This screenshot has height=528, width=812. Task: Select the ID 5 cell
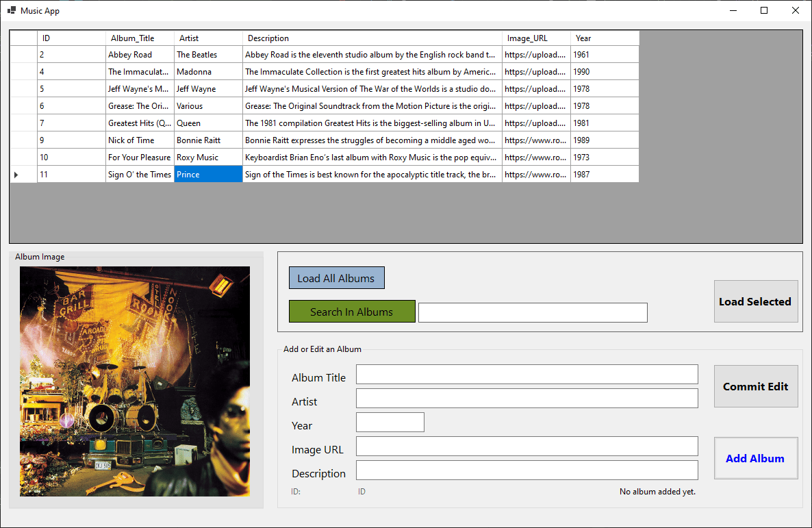71,88
